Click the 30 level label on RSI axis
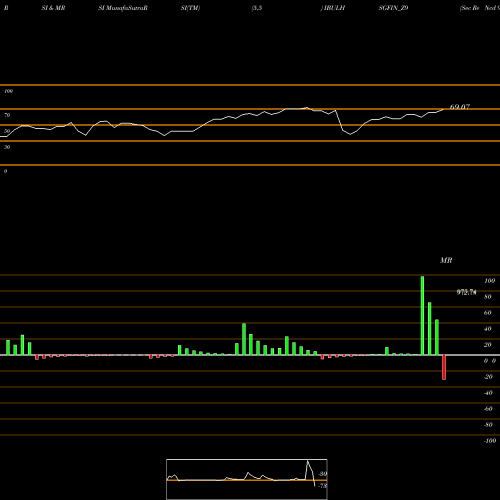Viewport: 500px width, 500px height. [x=7, y=147]
